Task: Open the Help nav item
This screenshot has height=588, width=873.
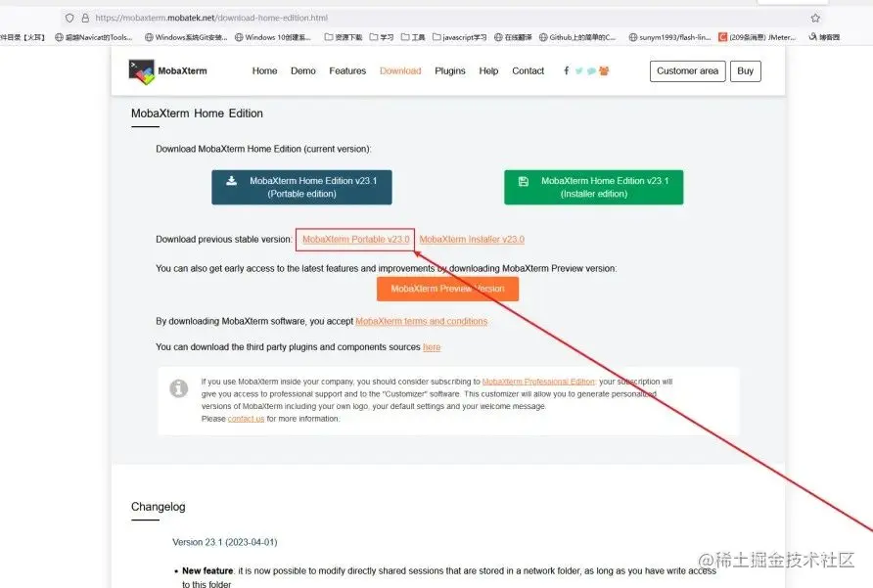Action: pos(488,70)
